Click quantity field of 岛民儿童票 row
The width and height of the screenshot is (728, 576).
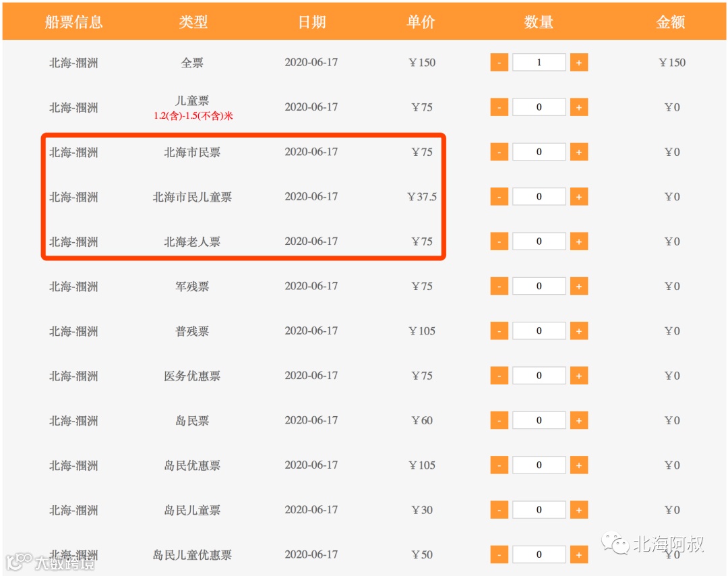point(539,510)
